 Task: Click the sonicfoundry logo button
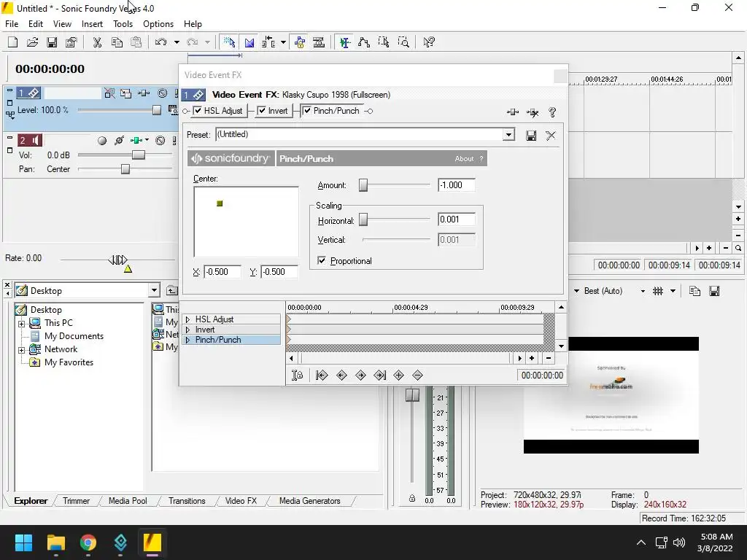231,158
